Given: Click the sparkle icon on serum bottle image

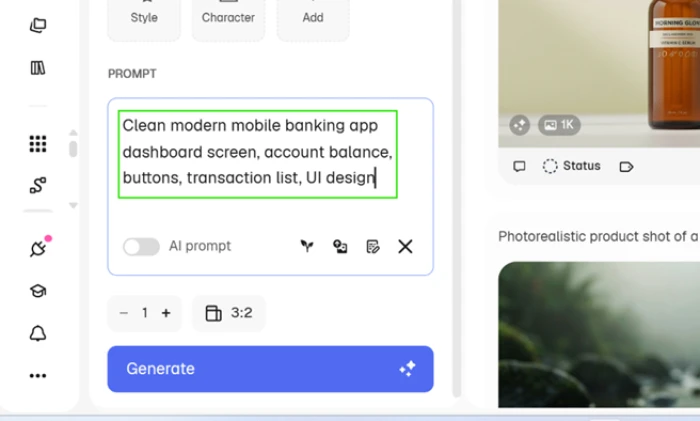Looking at the screenshot, I should pos(520,125).
